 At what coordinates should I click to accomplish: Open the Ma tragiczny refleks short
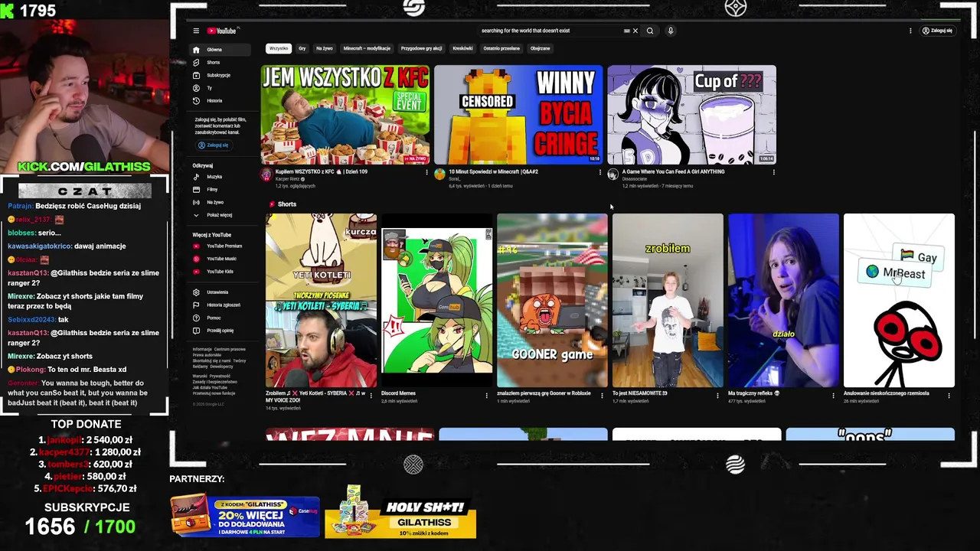coord(783,300)
